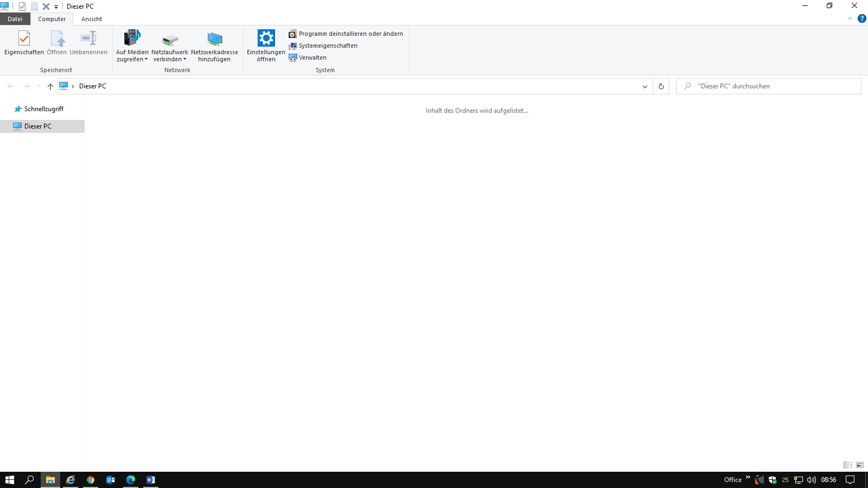Click quick access new folder icon
The height and width of the screenshot is (488, 868).
pos(34,7)
